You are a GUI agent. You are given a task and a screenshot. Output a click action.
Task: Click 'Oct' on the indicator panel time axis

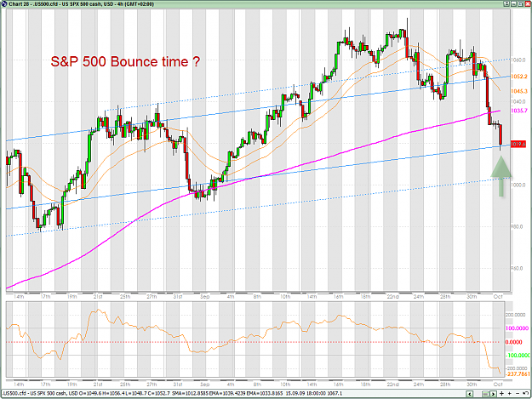pyautogui.click(x=498, y=385)
